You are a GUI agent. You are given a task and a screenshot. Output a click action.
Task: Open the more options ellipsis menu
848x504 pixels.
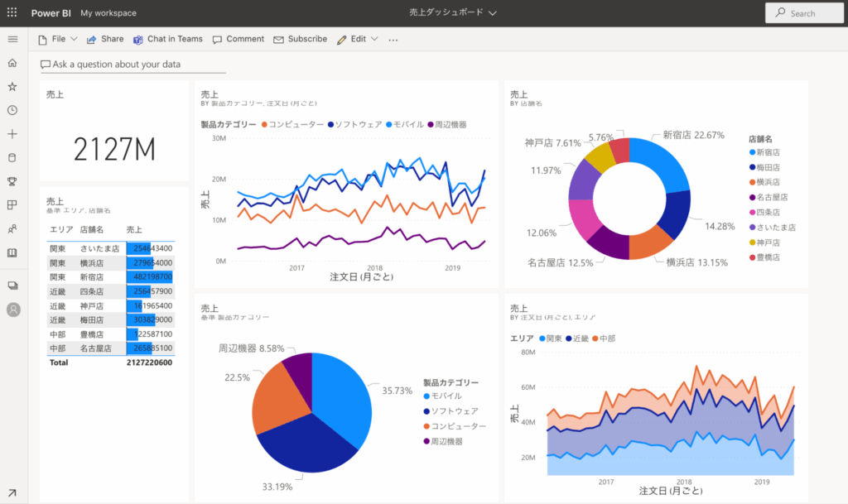[x=393, y=39]
